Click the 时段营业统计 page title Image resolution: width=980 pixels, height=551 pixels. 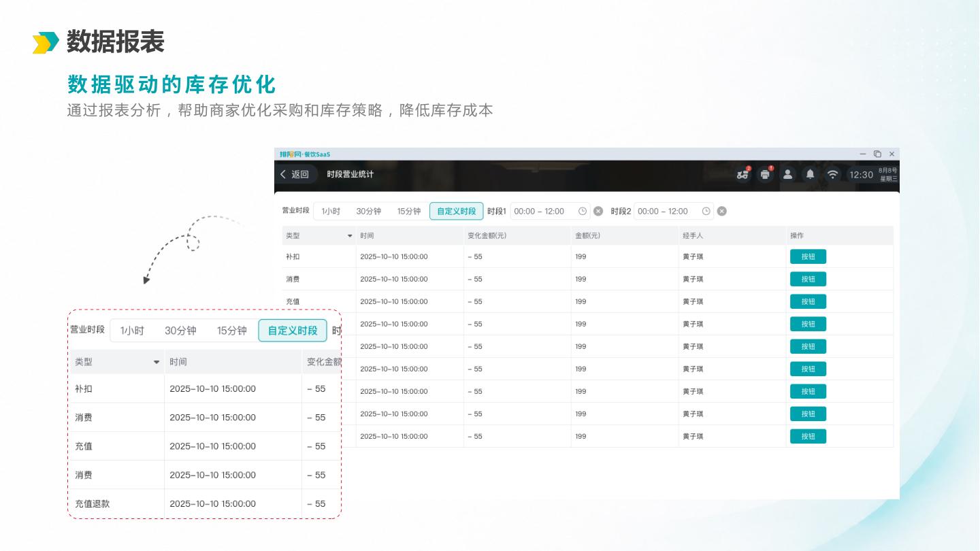click(350, 174)
